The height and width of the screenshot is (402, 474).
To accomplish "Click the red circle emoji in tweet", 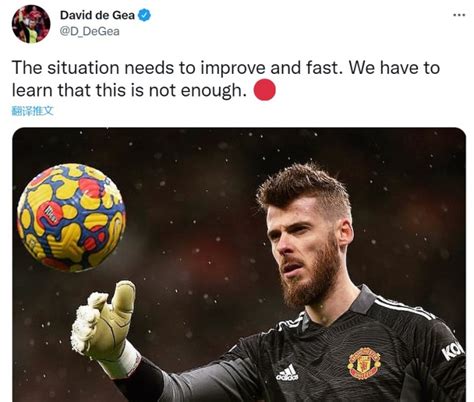I will pos(265,90).
